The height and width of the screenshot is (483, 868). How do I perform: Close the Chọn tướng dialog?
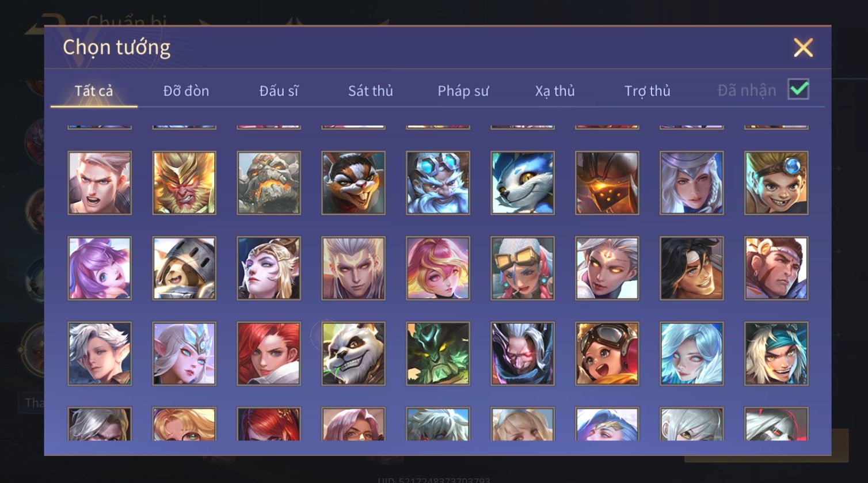pyautogui.click(x=803, y=47)
